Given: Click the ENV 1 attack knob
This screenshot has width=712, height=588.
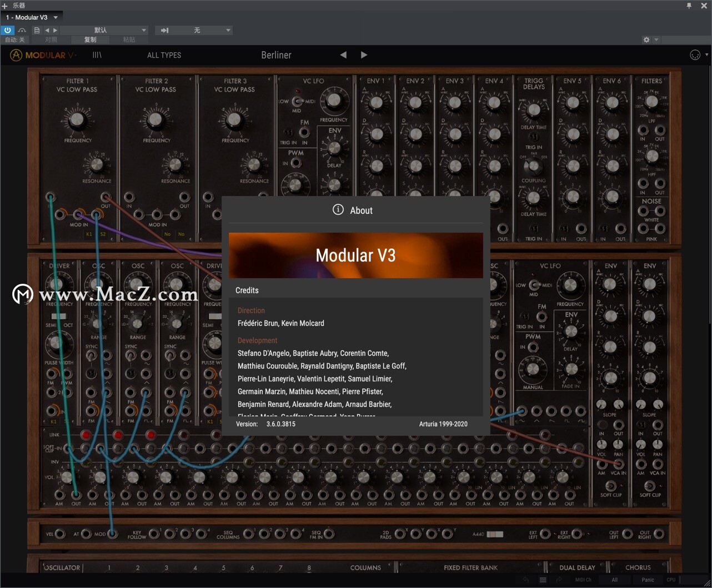Looking at the screenshot, I should coord(376,103).
